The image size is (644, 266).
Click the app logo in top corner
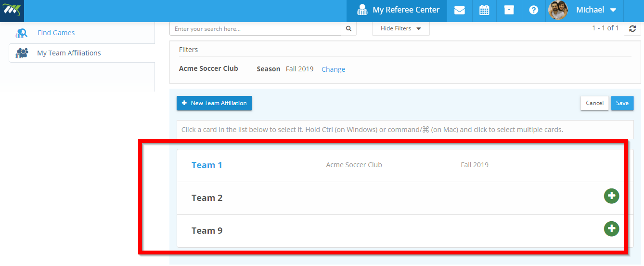[x=12, y=11]
